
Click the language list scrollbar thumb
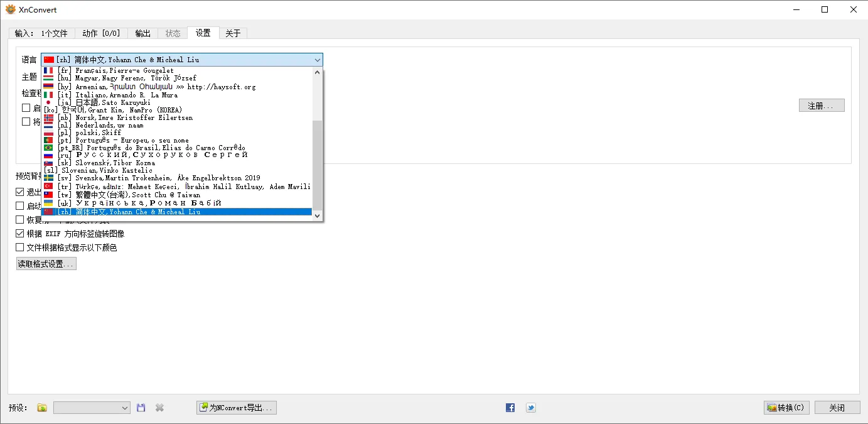click(317, 165)
